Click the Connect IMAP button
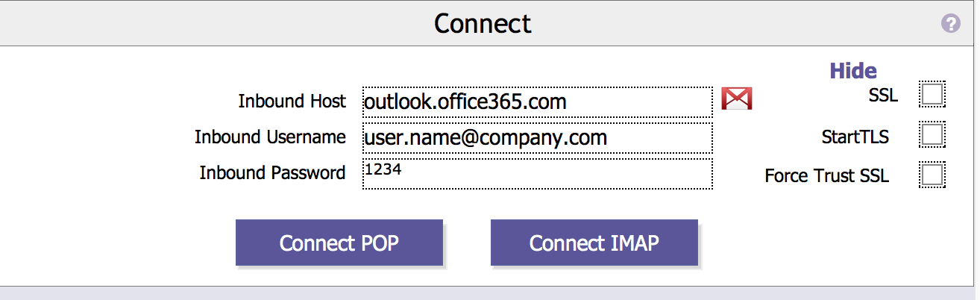This screenshot has width=980, height=300. coord(594,243)
